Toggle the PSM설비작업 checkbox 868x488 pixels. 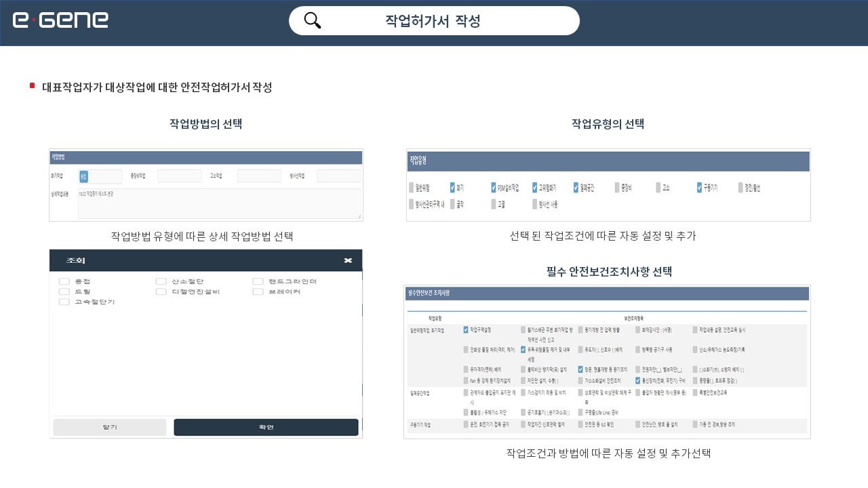coord(494,188)
